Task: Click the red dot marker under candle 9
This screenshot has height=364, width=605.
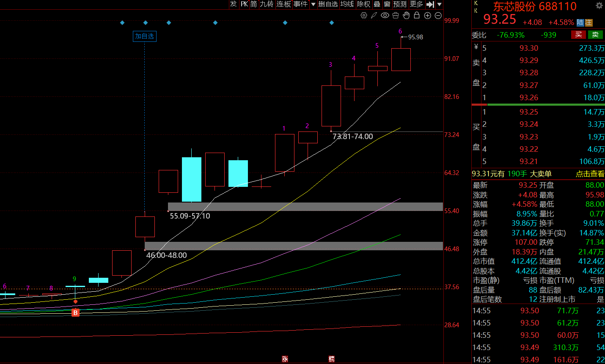Action: click(75, 301)
